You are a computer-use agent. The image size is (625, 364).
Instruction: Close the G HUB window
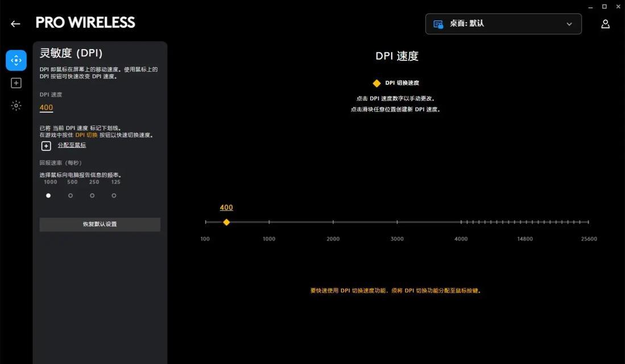pos(618,6)
